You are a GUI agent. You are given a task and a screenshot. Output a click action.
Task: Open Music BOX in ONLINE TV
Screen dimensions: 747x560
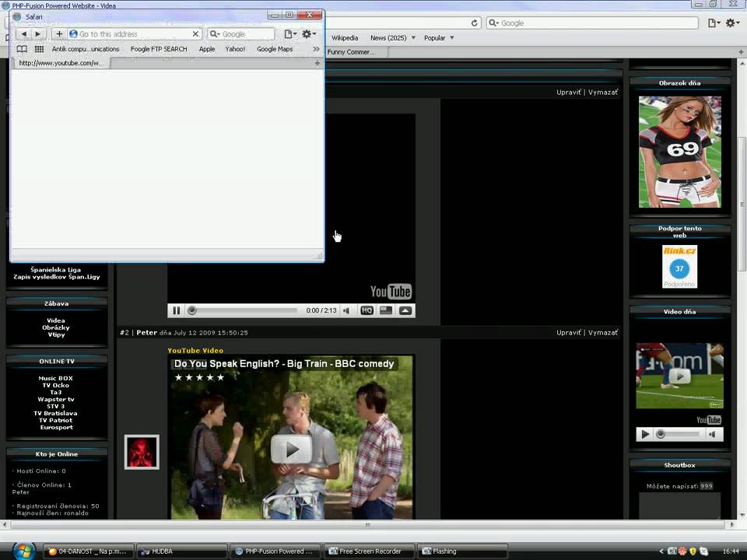[x=56, y=378]
